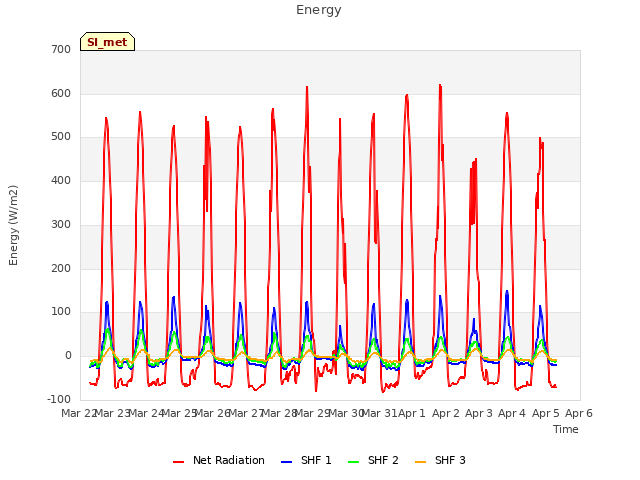Click the SI_met annotation label
The width and height of the screenshot is (640, 480).
point(107,42)
